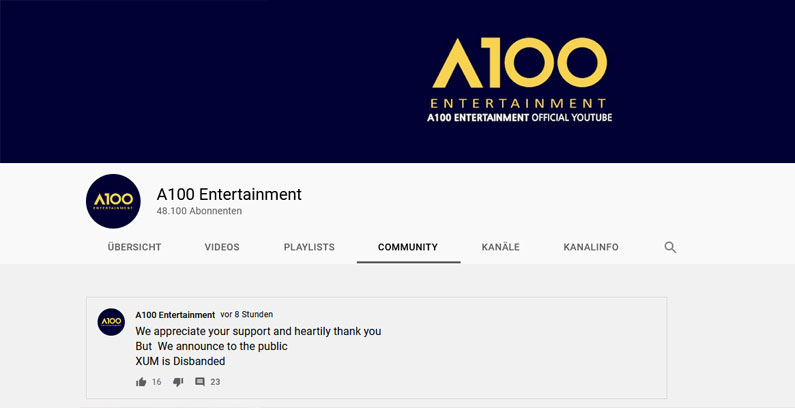Screen dimensions: 795x408
Task: Open the channel search magnifier icon
Action: [x=670, y=247]
